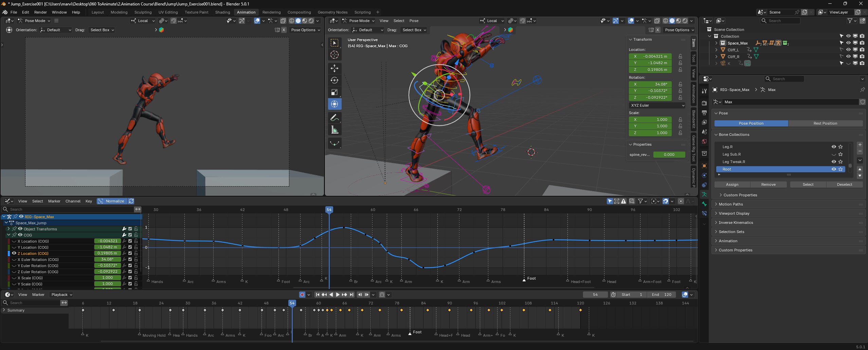Hide the Cliff_L object in outliner
This screenshot has height=350, width=868.
[x=848, y=50]
